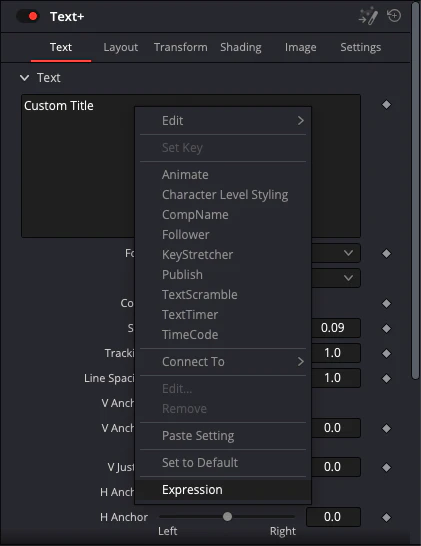The image size is (421, 546).
Task: Open the font style dropdown arrow
Action: 348,278
